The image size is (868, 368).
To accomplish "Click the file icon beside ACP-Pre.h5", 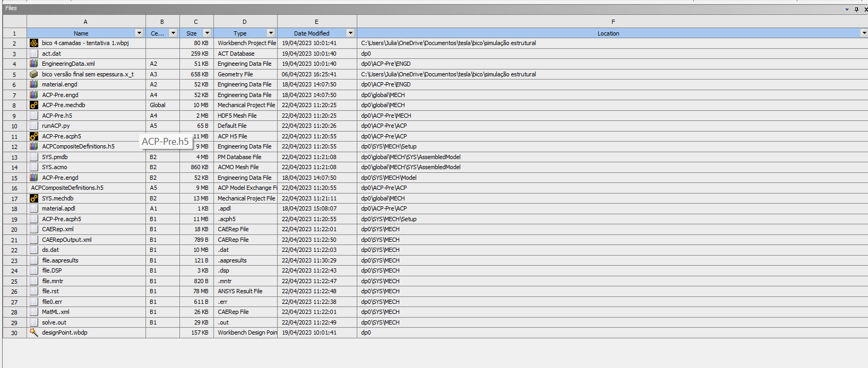I will (34, 116).
